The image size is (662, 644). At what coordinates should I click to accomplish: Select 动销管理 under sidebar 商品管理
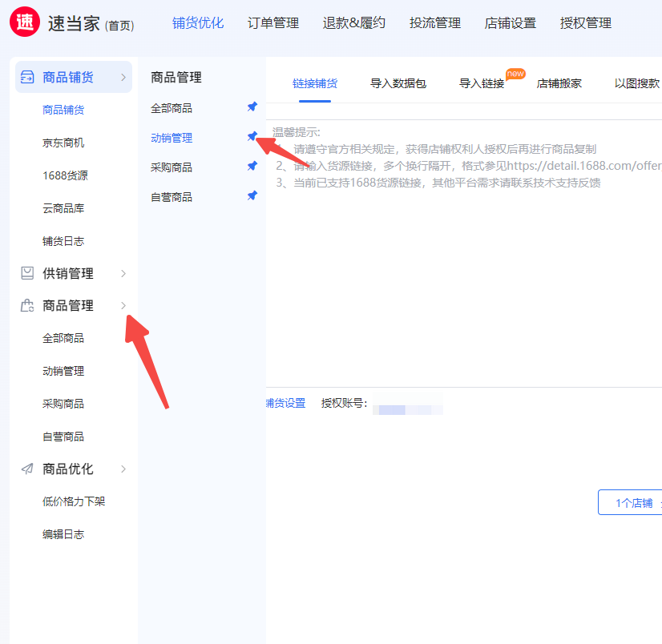point(63,371)
